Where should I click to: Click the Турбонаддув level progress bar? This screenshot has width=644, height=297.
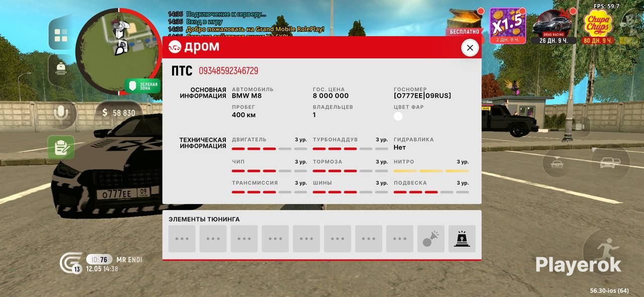350,148
